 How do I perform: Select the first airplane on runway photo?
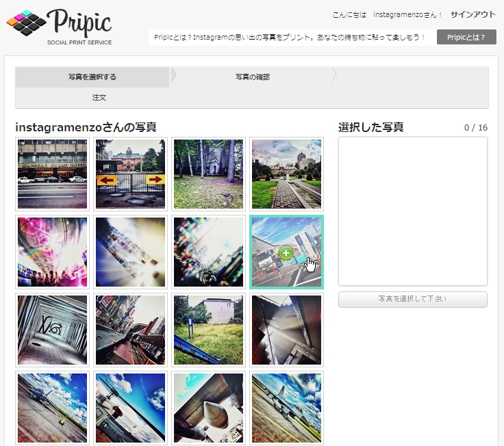pyautogui.click(x=52, y=408)
